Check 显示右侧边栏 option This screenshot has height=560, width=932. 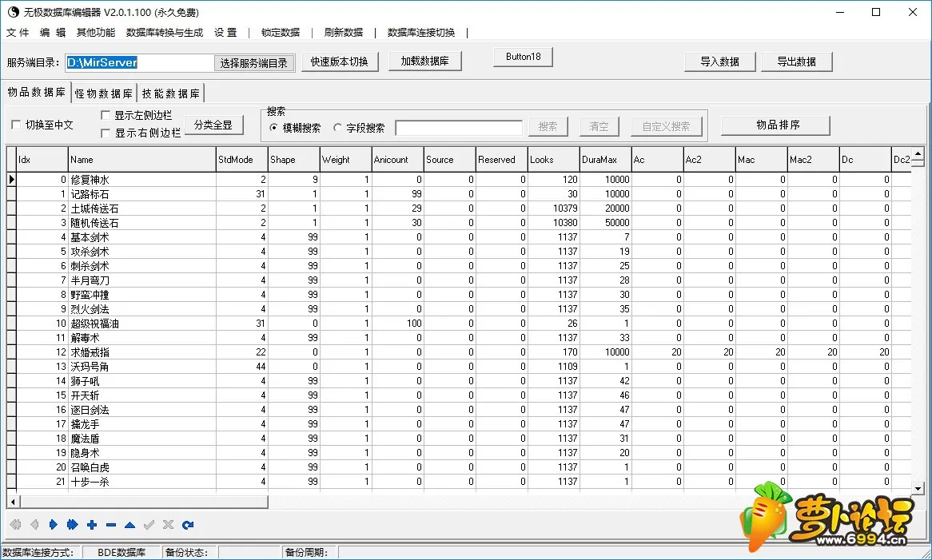click(x=106, y=133)
